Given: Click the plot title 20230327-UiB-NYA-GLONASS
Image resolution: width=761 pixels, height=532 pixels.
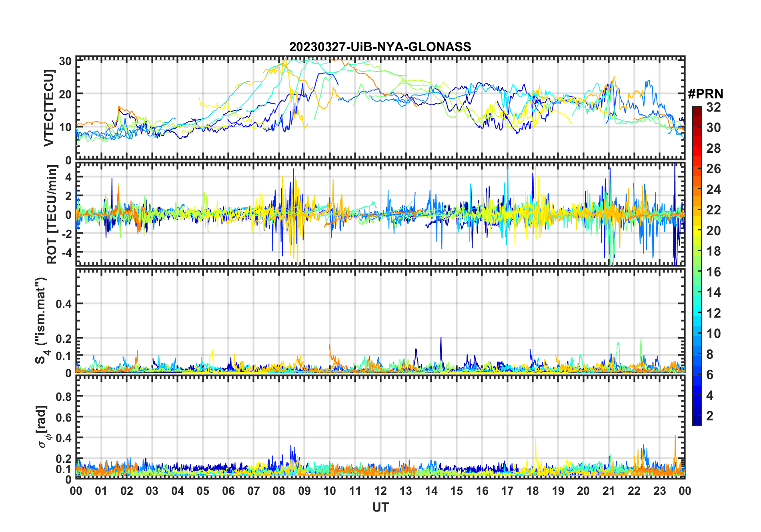Looking at the screenshot, I should 380,47.
